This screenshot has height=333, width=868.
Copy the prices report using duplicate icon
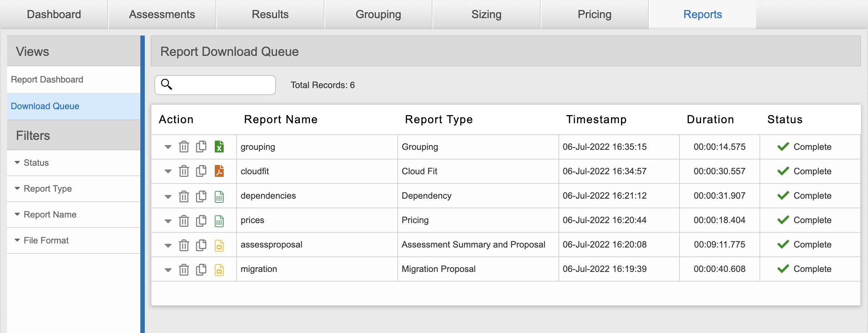tap(201, 221)
